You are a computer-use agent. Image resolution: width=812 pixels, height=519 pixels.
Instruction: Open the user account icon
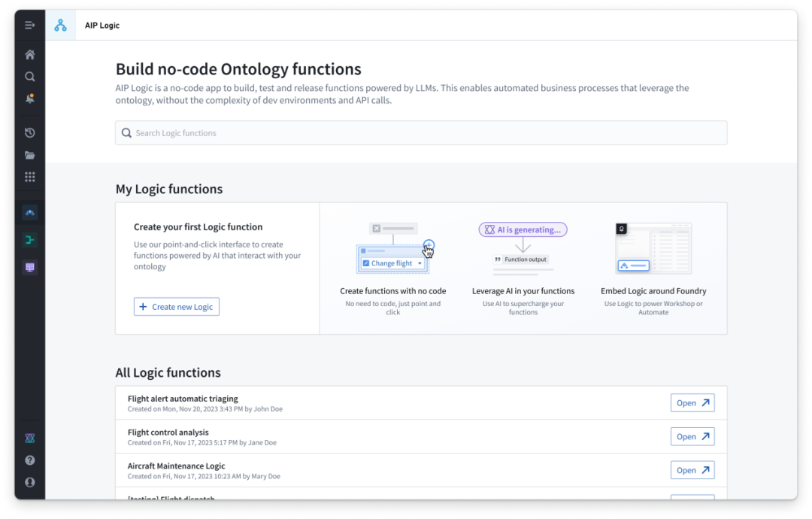[x=30, y=482]
